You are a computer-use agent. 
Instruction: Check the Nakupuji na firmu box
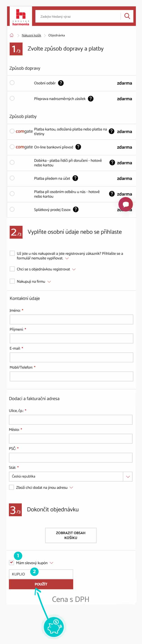(12, 281)
